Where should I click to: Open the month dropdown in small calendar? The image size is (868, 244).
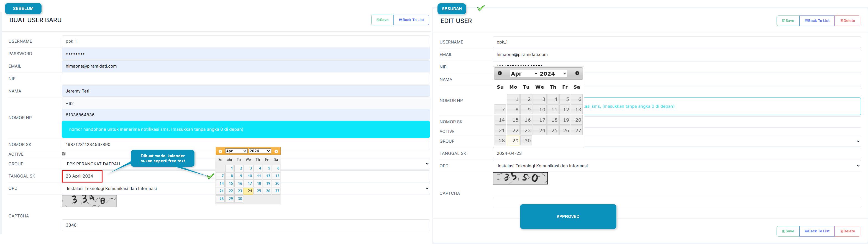pos(236,151)
